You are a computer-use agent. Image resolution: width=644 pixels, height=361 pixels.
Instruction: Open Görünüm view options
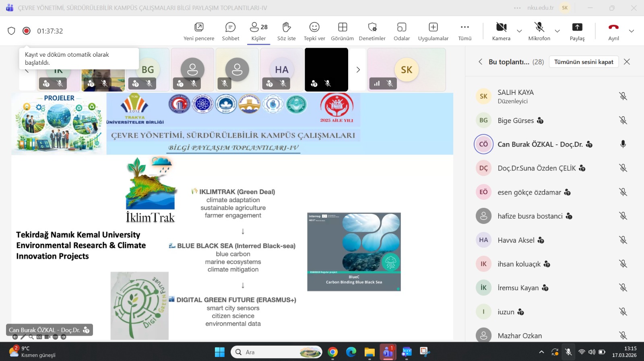coord(342,31)
